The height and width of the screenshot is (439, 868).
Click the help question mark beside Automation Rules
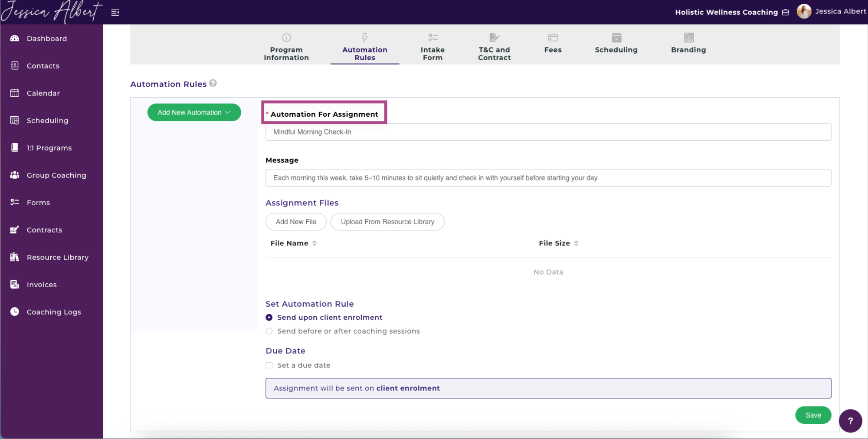[213, 83]
